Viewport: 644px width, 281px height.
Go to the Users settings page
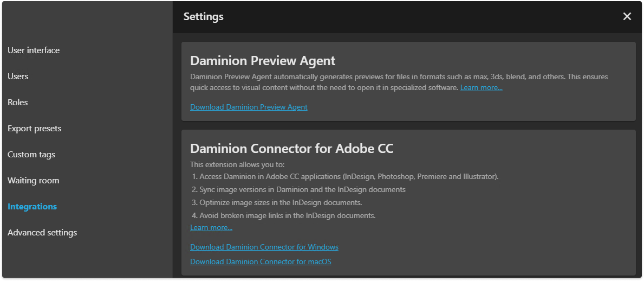[18, 76]
